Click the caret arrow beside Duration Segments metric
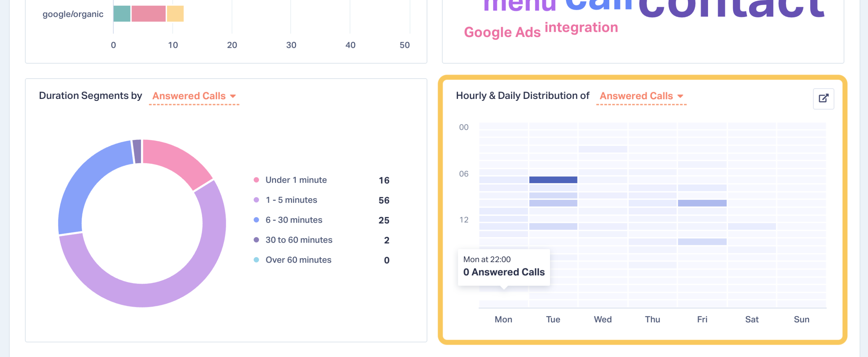Viewport: 868px width, 357px height. pyautogui.click(x=233, y=97)
